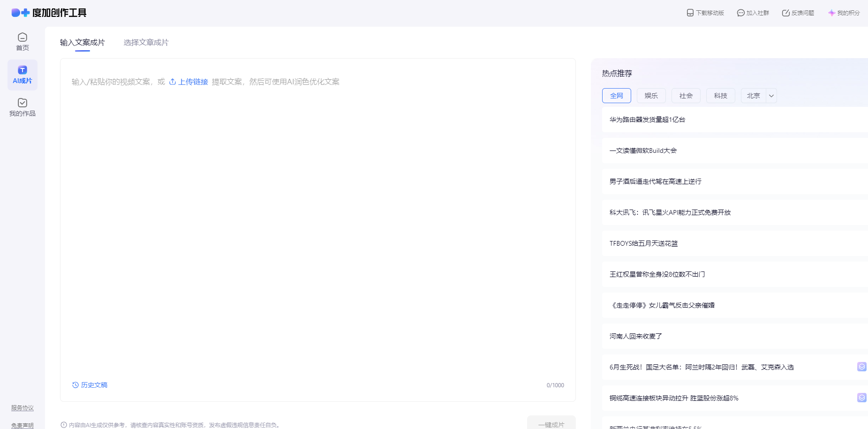This screenshot has width=868, height=429.
Task: Switch to the 输入文案成片 tab
Action: (x=82, y=43)
